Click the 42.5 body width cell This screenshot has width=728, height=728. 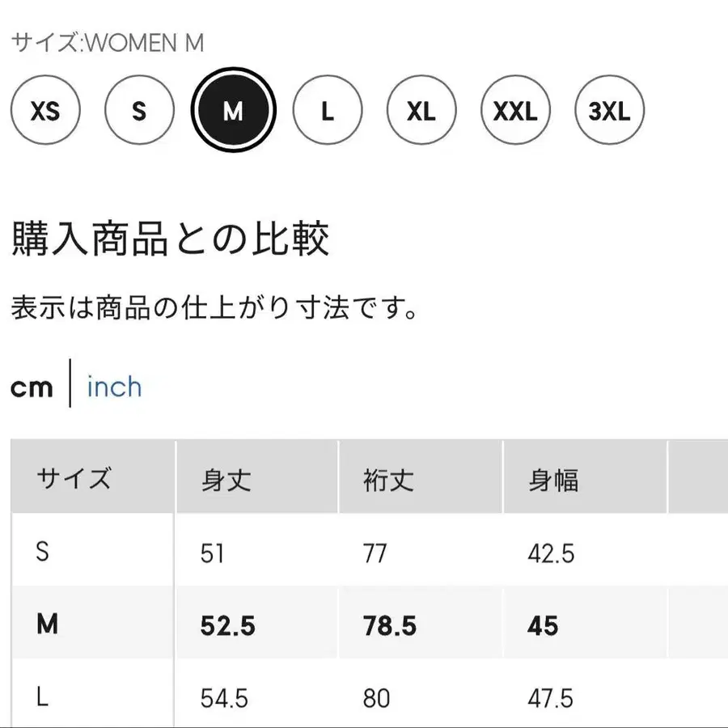tap(551, 553)
